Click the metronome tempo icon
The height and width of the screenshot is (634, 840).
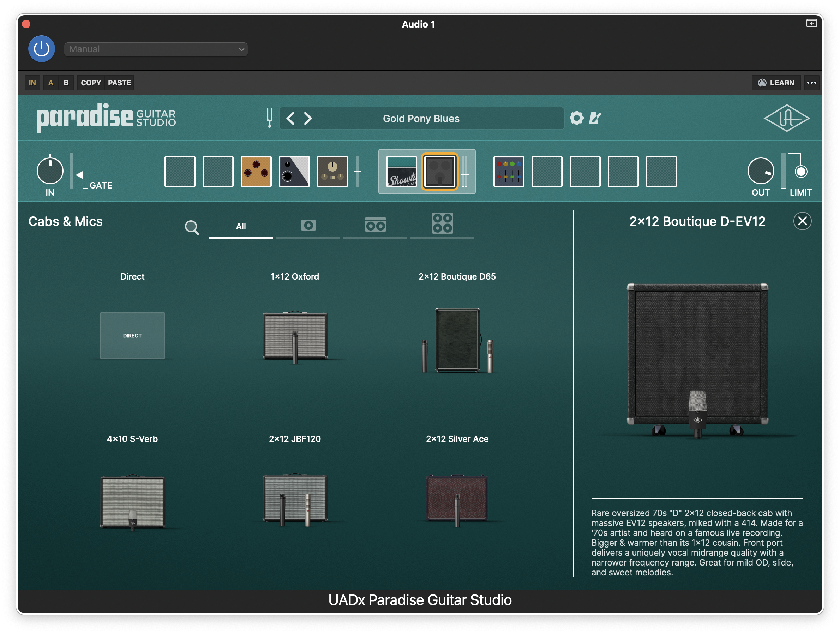[x=595, y=118]
